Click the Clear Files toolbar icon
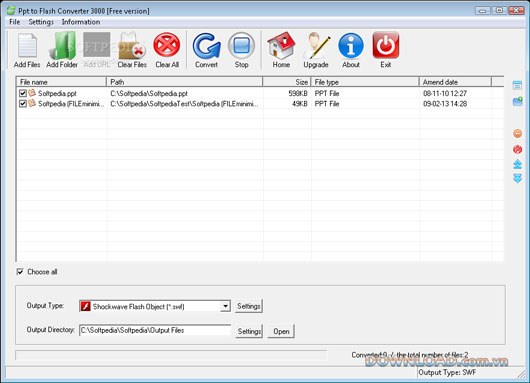Viewport: 530px width, 383px height. click(132, 50)
